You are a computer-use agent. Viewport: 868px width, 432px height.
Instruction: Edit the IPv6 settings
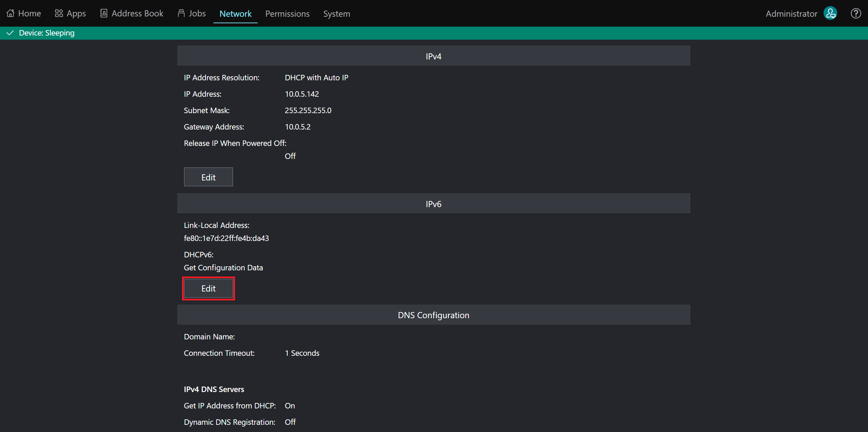click(x=208, y=288)
